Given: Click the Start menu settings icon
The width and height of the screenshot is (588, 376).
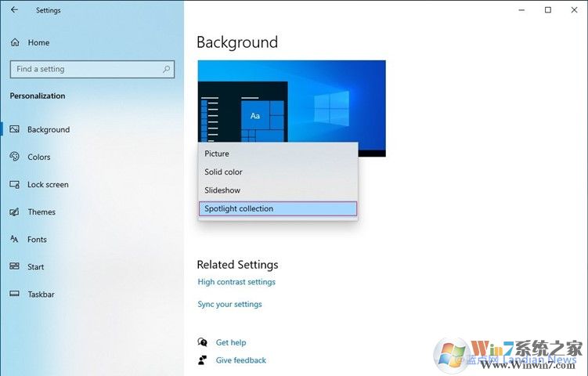Looking at the screenshot, I should point(14,267).
